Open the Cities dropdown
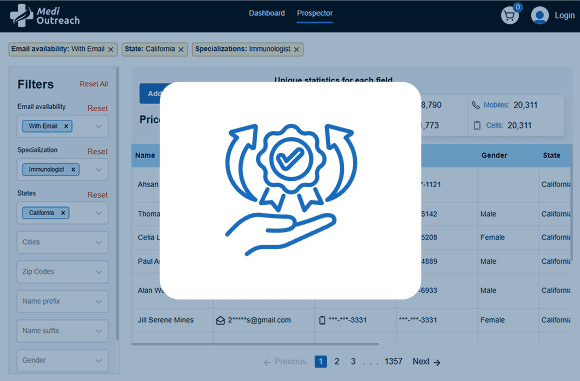580x381 pixels. (63, 242)
